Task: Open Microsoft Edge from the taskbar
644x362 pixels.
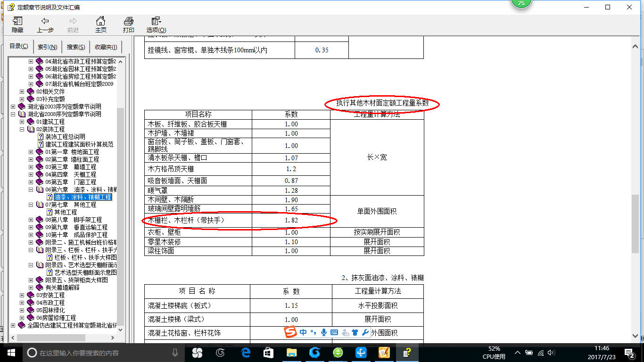Action: (246, 353)
